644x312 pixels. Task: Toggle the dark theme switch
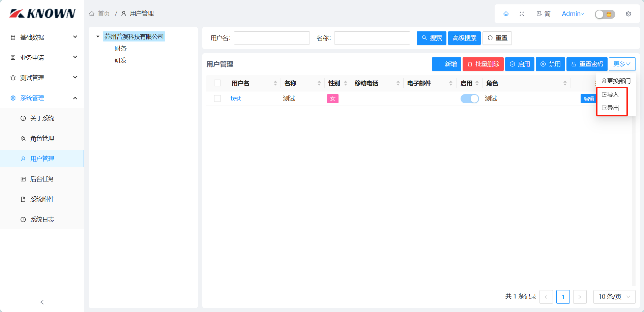coord(605,14)
